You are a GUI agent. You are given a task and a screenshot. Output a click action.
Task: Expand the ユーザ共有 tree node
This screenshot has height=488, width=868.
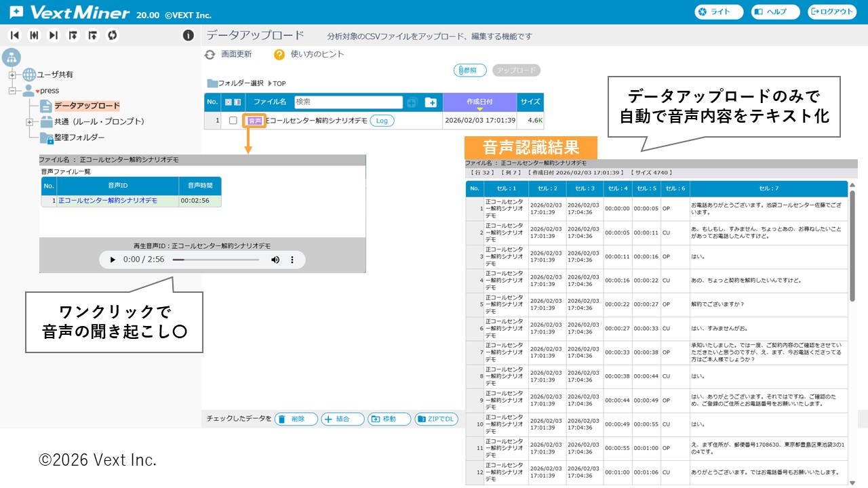pos(12,75)
